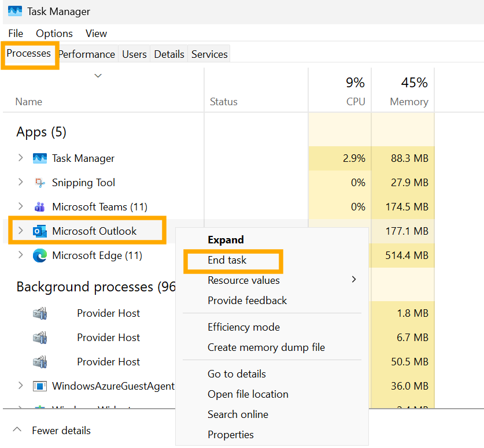The height and width of the screenshot is (448, 484).
Task: Click the Fewer details link
Action: click(61, 431)
